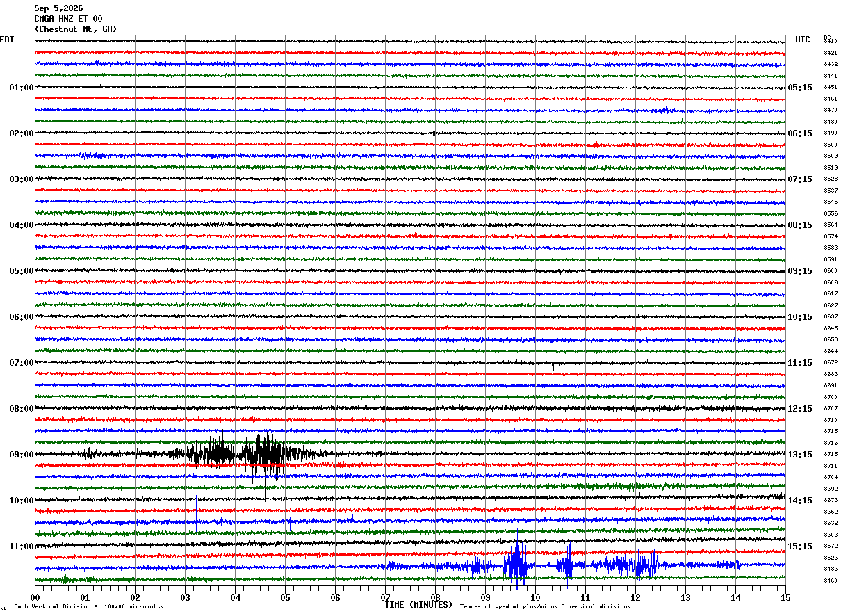The width and height of the screenshot is (841, 616).
Task: Click the 15:15 UTC time label
Action: click(x=800, y=546)
